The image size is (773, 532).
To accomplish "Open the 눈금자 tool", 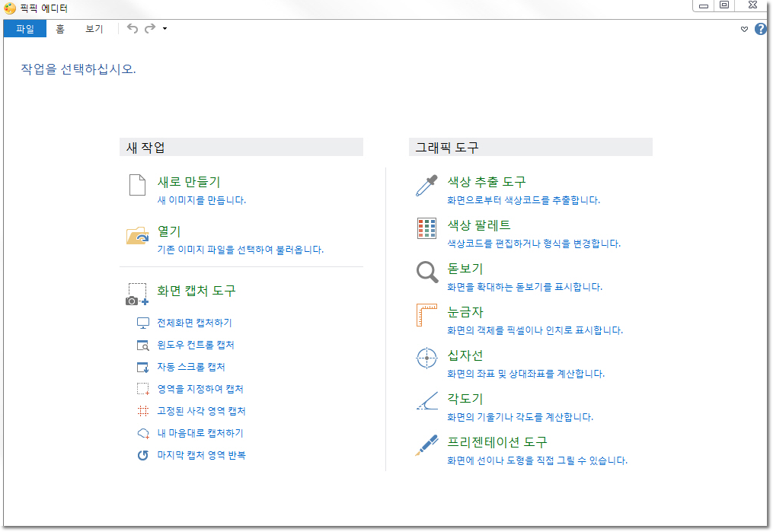I will [x=465, y=312].
